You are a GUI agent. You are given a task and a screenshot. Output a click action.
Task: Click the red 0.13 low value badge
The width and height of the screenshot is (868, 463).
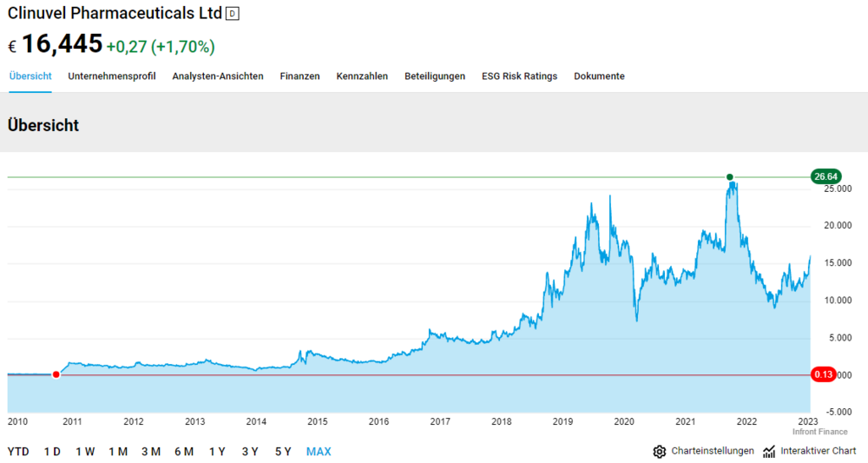pos(823,375)
